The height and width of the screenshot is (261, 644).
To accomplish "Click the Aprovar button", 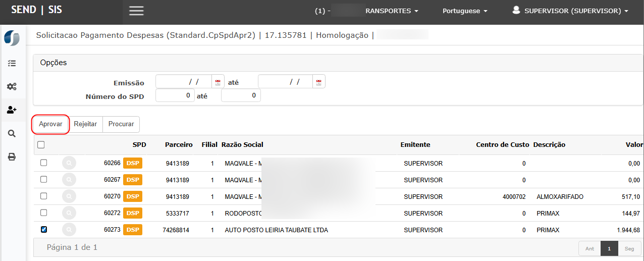I will pos(50,124).
